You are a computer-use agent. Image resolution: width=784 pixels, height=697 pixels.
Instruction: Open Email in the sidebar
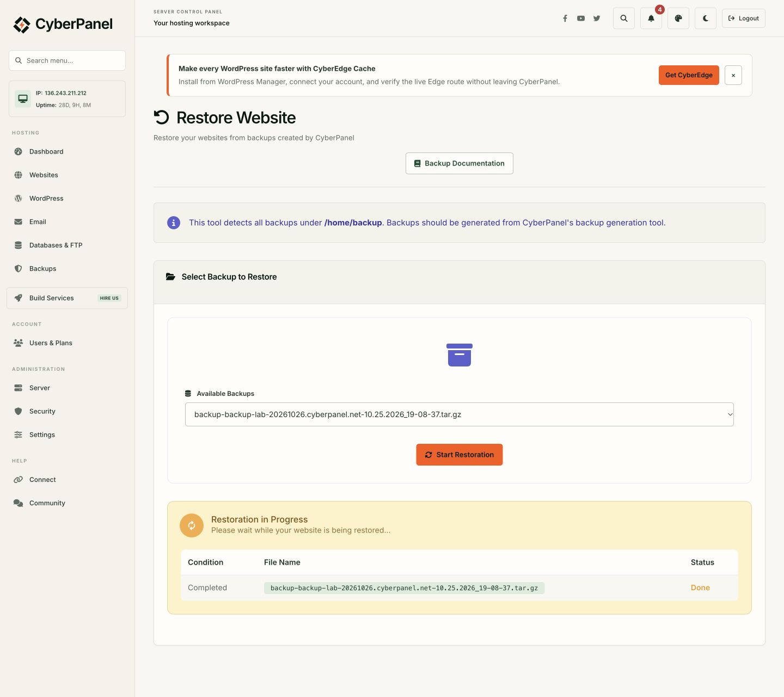(x=67, y=222)
